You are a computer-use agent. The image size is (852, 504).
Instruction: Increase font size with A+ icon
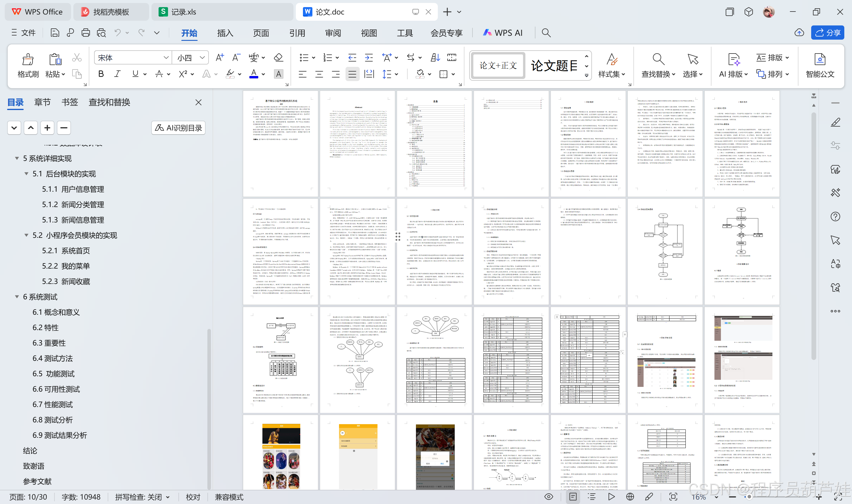220,57
